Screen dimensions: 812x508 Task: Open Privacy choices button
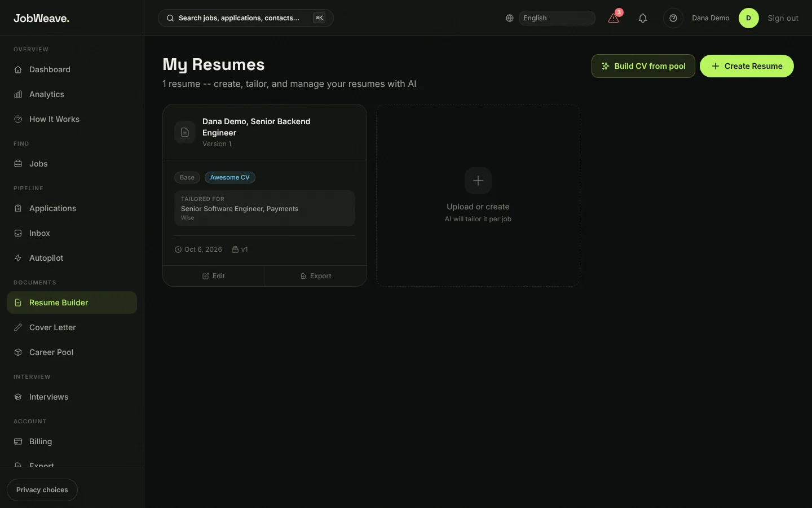pos(42,490)
